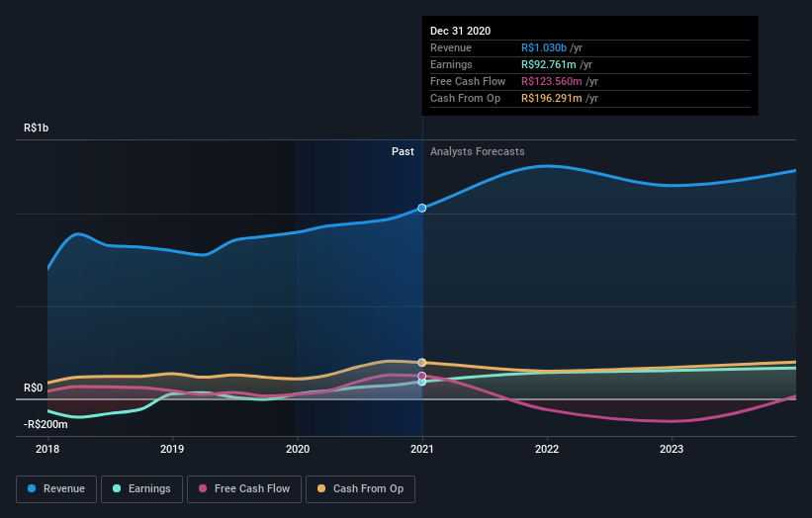This screenshot has height=518, width=812.
Task: Click the teal Earnings point at 2021
Action: 422,382
